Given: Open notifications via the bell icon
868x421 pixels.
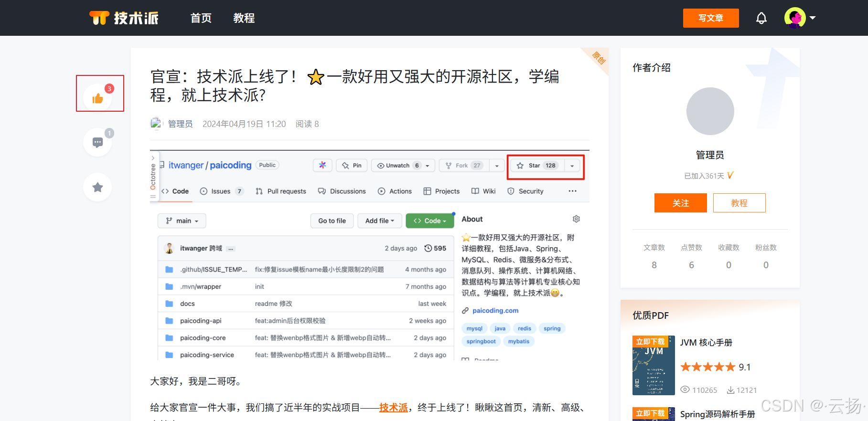Looking at the screenshot, I should click(x=761, y=18).
